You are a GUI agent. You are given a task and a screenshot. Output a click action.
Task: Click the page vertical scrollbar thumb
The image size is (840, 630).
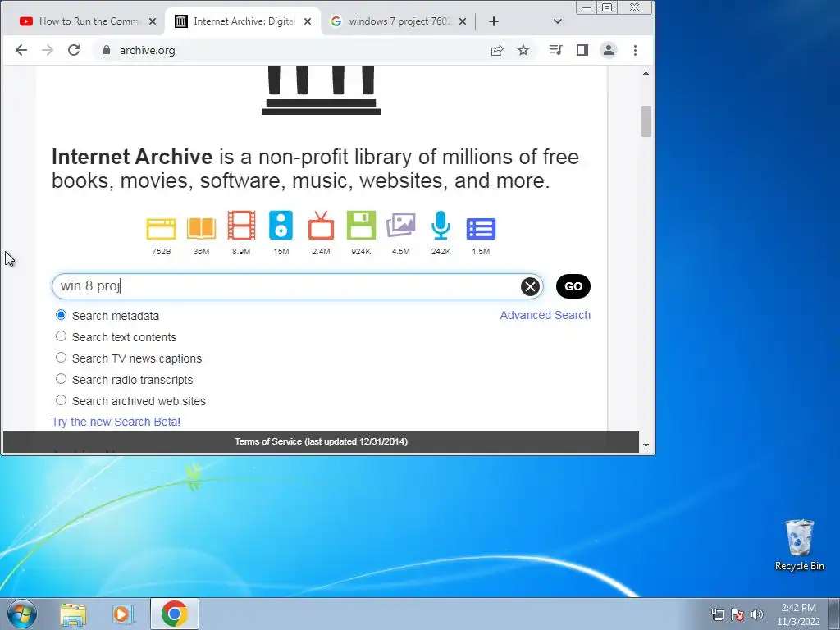646,121
